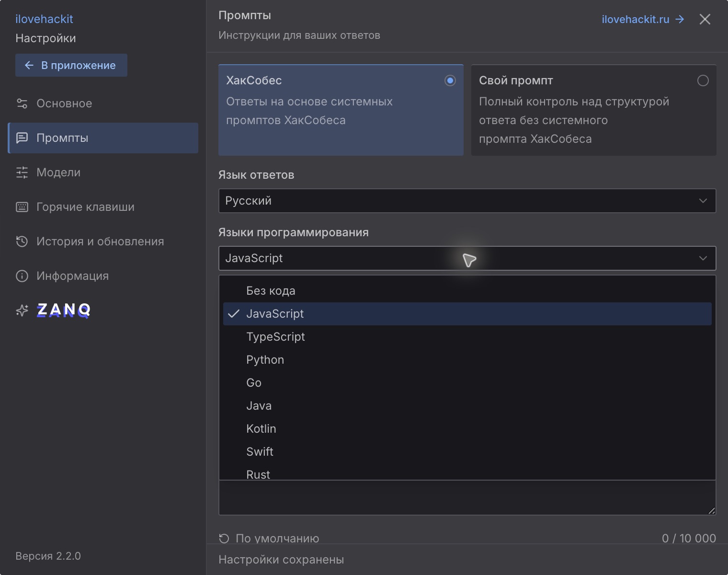The height and width of the screenshot is (575, 728).
Task: Click the Версия 2.2.0 label
Action: tap(48, 556)
